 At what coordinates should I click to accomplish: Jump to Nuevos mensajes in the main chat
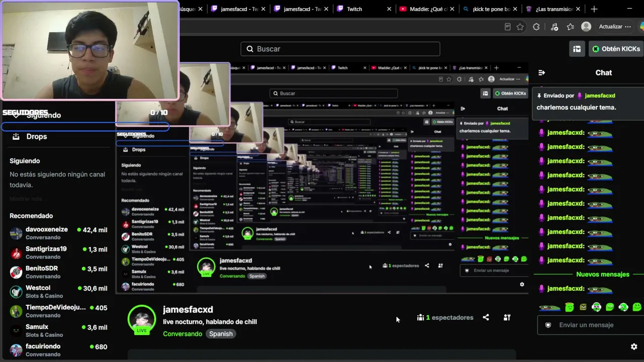tap(603, 275)
